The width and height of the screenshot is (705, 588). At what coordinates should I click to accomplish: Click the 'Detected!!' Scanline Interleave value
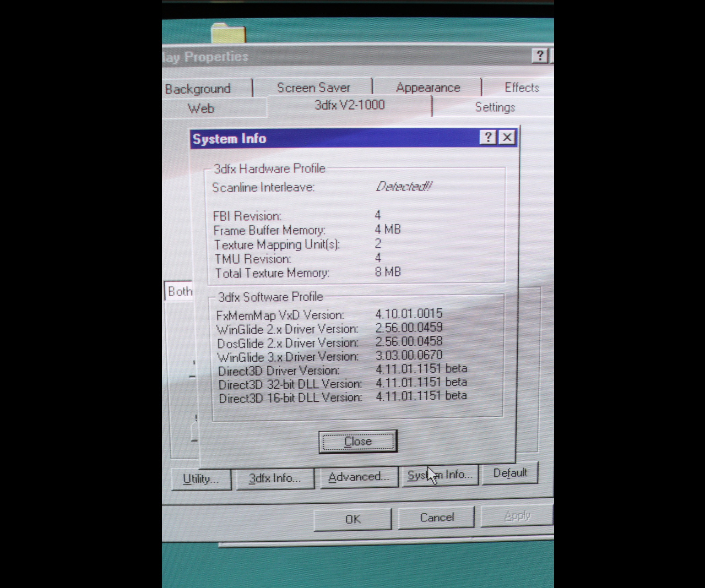point(404,187)
